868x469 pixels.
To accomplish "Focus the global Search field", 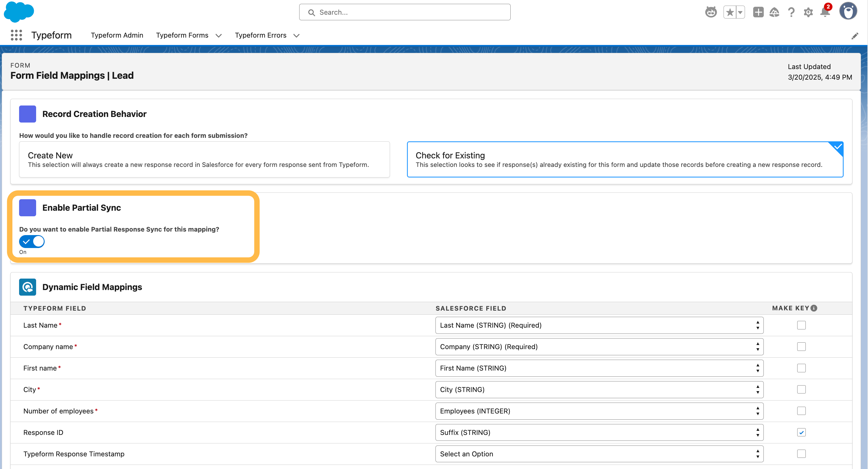I will pos(405,12).
